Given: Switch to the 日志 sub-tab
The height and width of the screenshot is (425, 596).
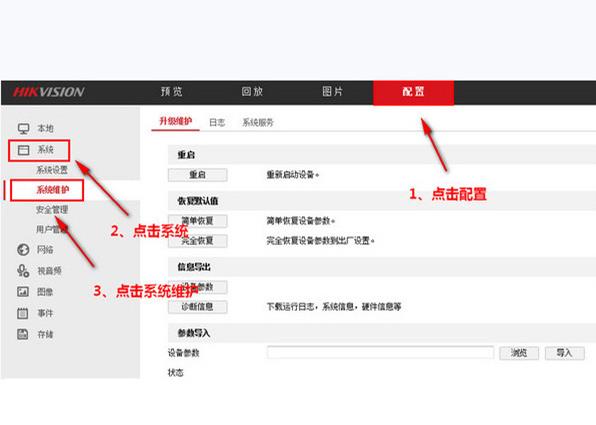Looking at the screenshot, I should 217,122.
